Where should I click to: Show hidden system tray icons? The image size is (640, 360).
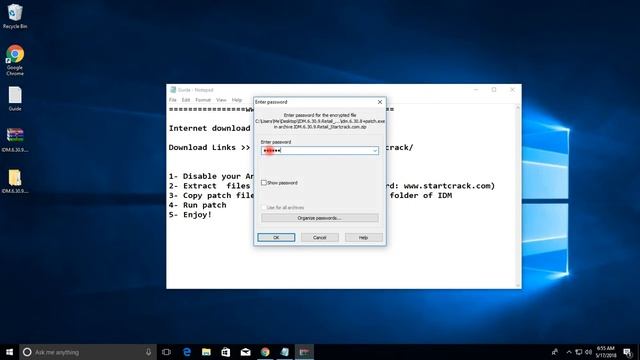tap(569, 352)
